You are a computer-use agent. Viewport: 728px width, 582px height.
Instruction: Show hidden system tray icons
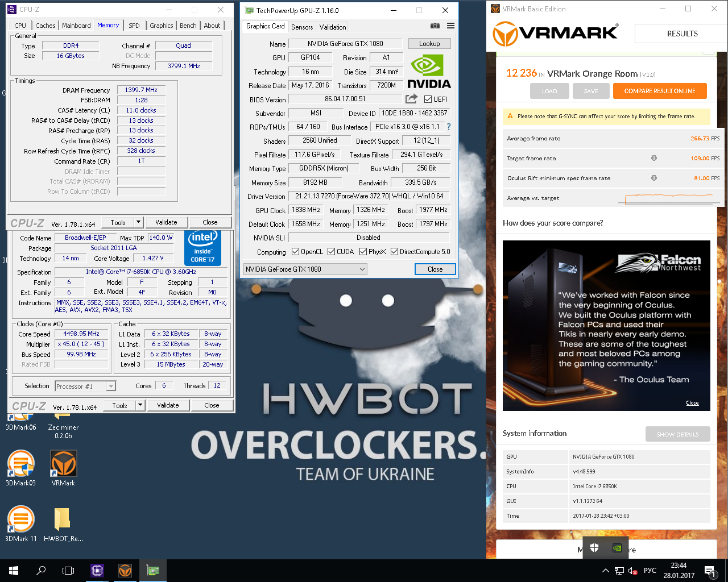[605, 571]
